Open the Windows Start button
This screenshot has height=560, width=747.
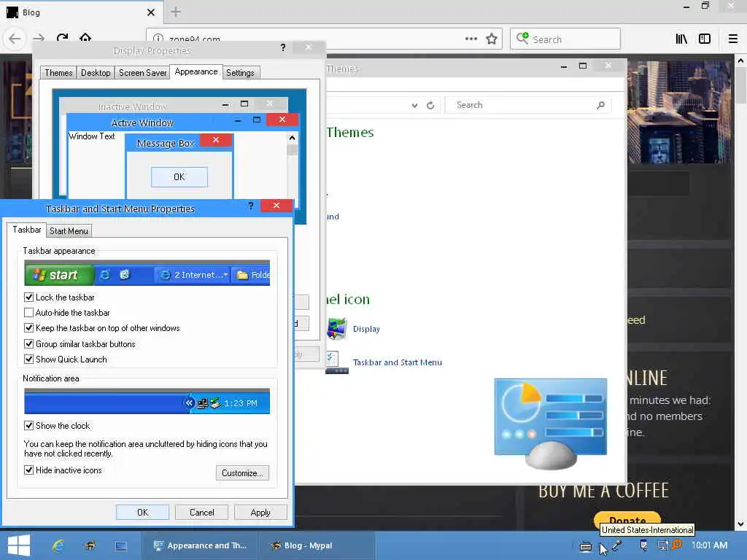[18, 545]
